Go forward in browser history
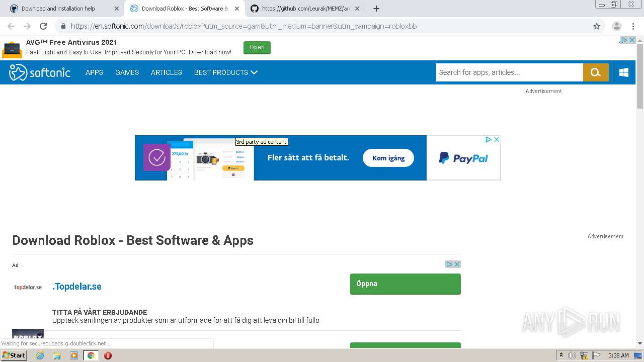The height and width of the screenshot is (362, 644). 27,26
